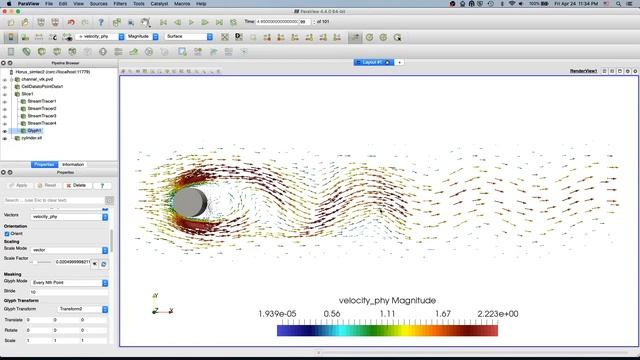
Task: Step back one animation frame
Action: 177,22
